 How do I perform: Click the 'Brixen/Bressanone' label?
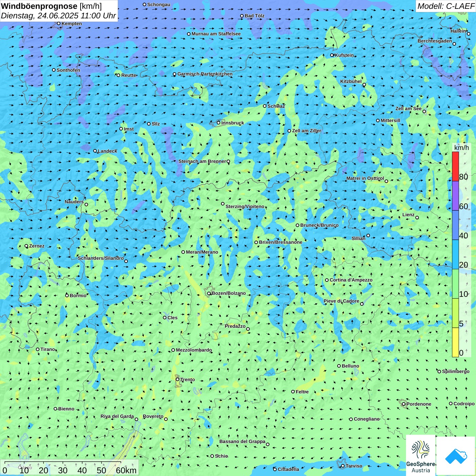tap(280, 242)
